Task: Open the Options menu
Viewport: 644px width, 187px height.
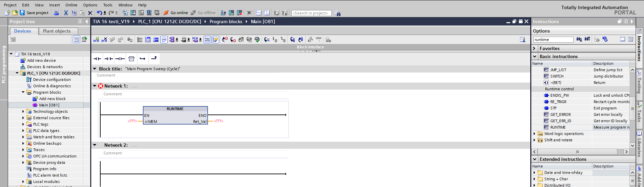Action: pyautogui.click(x=90, y=5)
